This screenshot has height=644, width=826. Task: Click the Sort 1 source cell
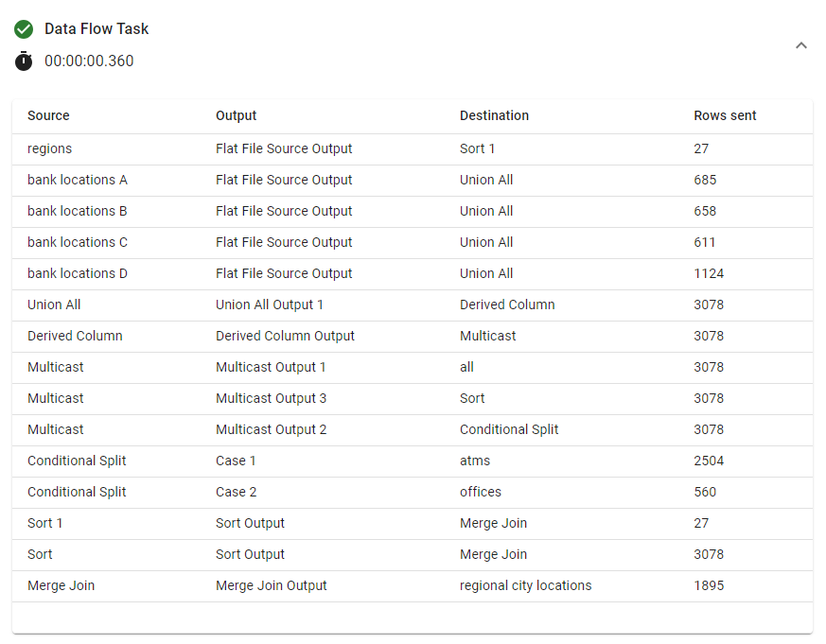[45, 523]
